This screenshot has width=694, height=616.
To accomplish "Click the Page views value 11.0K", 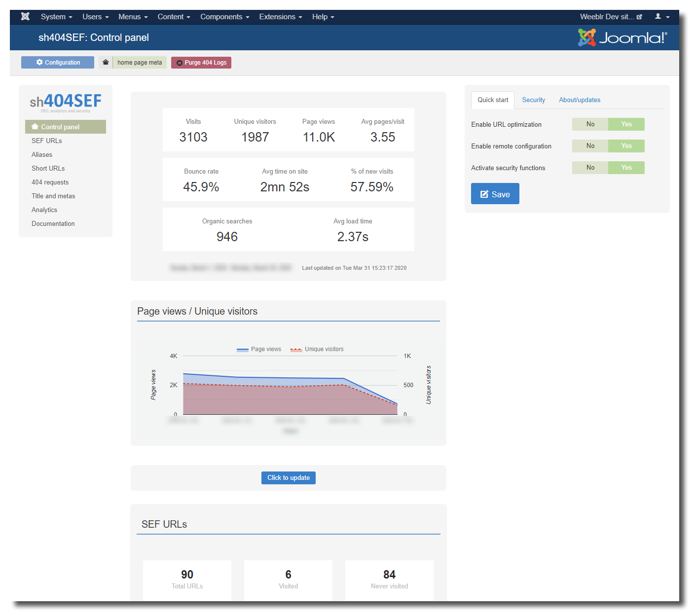I will pyautogui.click(x=319, y=137).
